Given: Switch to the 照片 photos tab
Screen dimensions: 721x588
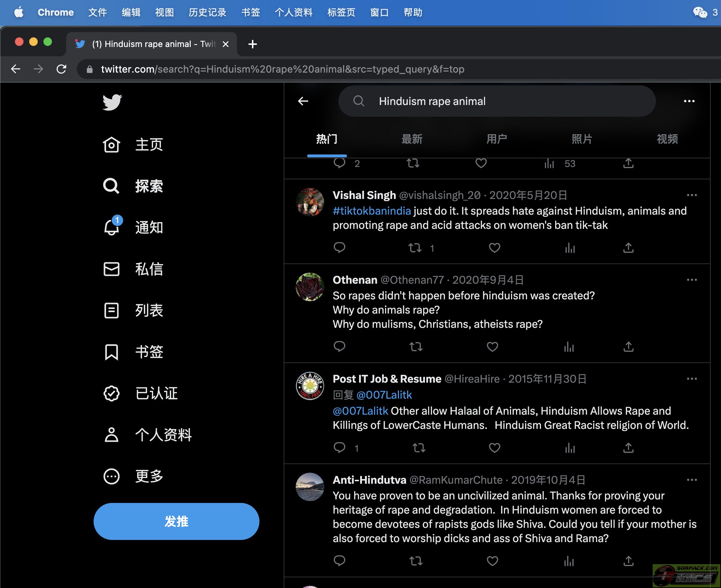Looking at the screenshot, I should [x=582, y=139].
